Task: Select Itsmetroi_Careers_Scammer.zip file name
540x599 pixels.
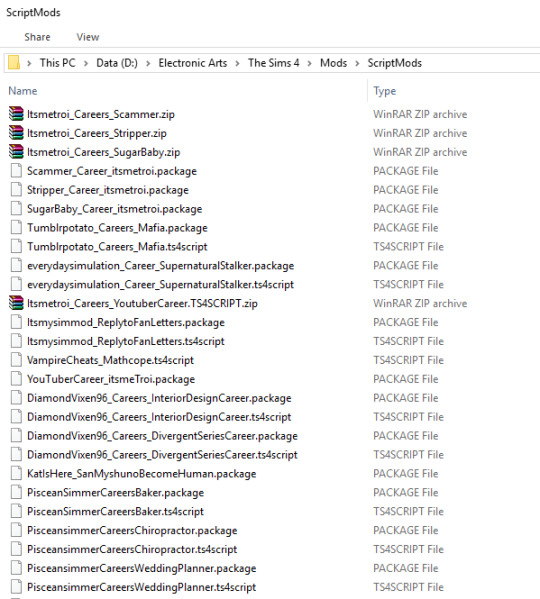Action: pos(101,114)
